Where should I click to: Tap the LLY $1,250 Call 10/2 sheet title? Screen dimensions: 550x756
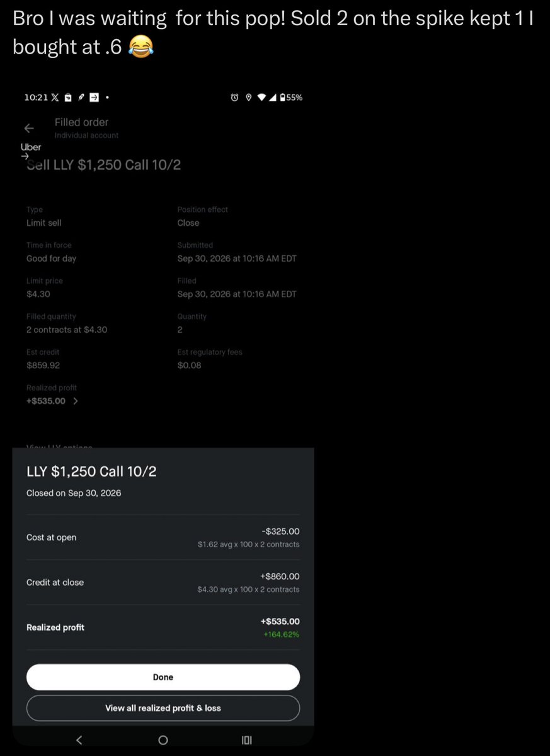tap(91, 471)
